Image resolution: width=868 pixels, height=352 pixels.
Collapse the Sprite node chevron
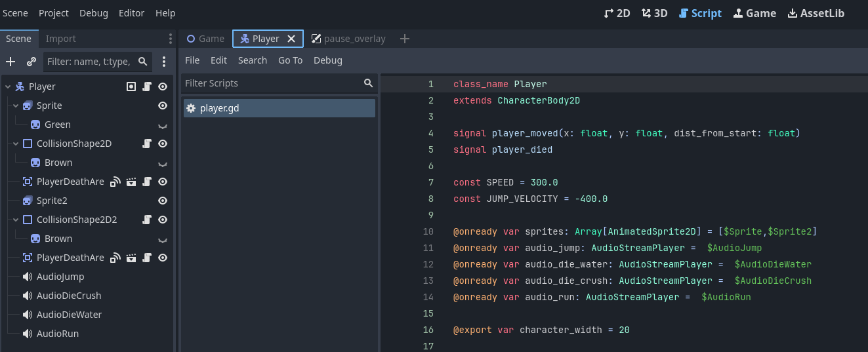tap(16, 106)
